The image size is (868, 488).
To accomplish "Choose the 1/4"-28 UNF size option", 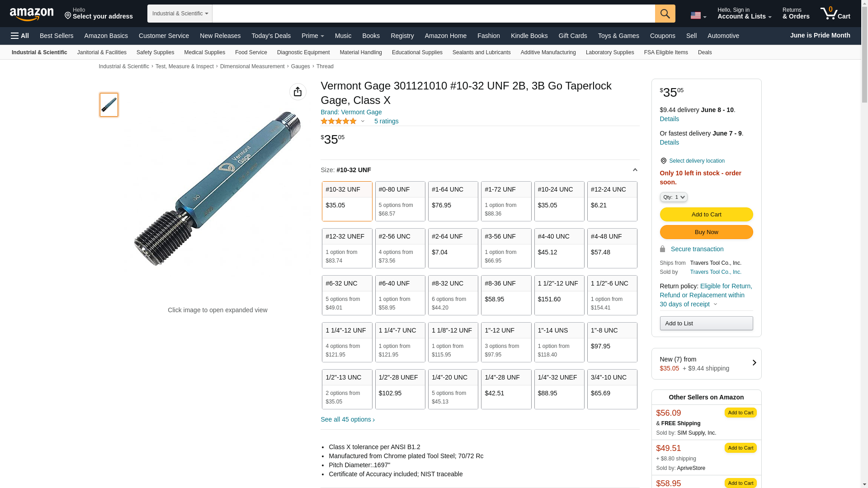I will [x=506, y=389].
